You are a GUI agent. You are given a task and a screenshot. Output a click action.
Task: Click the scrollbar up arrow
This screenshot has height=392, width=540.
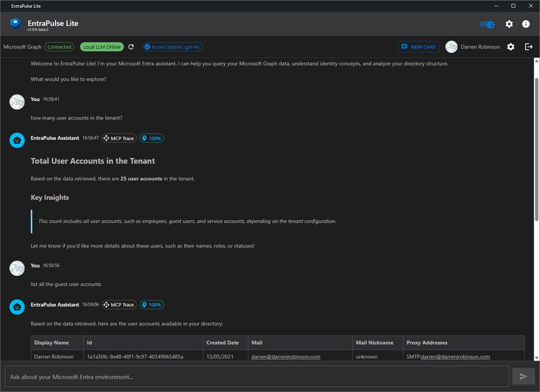tap(537, 60)
